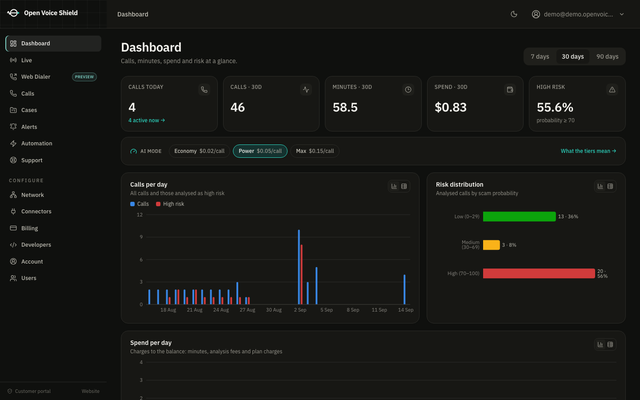Click the 55.6% High Risk value
Image resolution: width=640 pixels, height=400 pixels.
[x=555, y=107]
